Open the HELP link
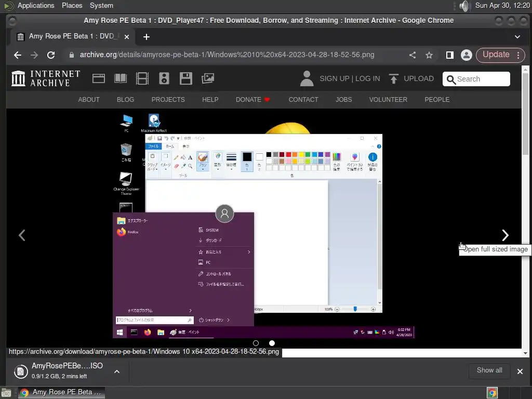Screen dimensions: 532x399 (210, 100)
